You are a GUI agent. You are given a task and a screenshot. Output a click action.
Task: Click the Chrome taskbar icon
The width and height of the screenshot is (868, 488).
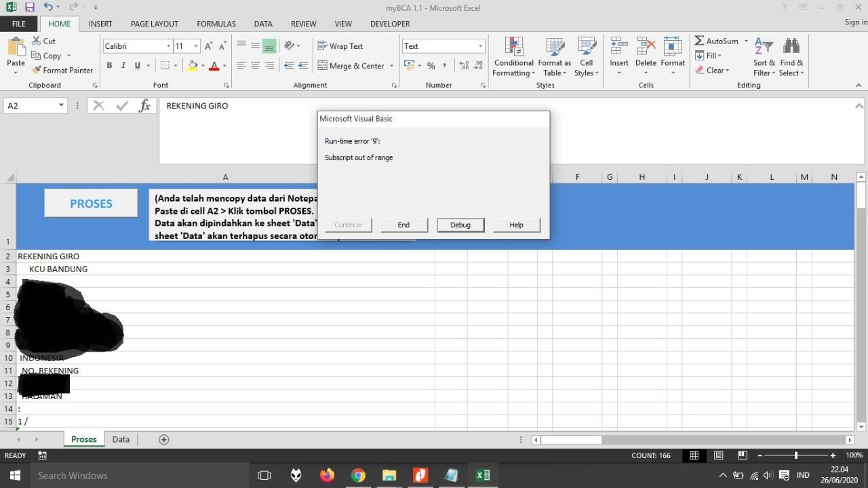point(358,476)
